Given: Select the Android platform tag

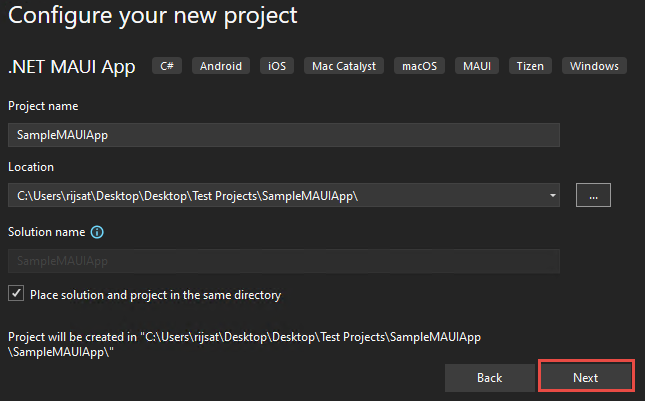Looking at the screenshot, I should (221, 66).
